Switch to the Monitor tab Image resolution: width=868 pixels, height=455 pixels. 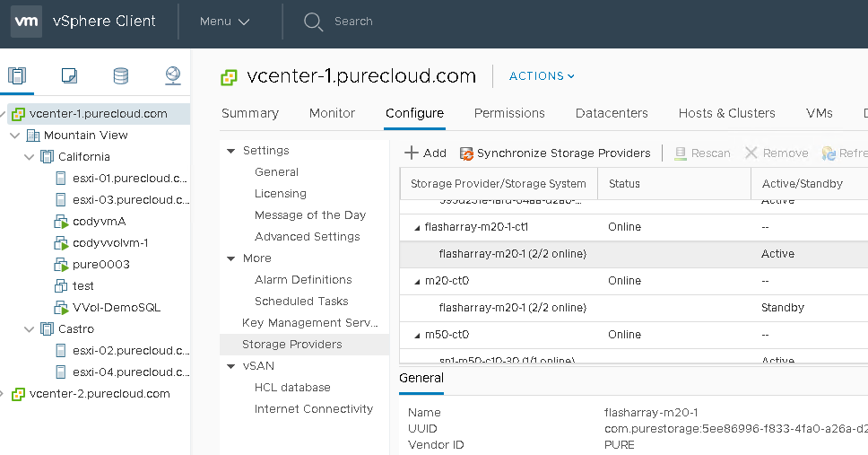tap(332, 113)
